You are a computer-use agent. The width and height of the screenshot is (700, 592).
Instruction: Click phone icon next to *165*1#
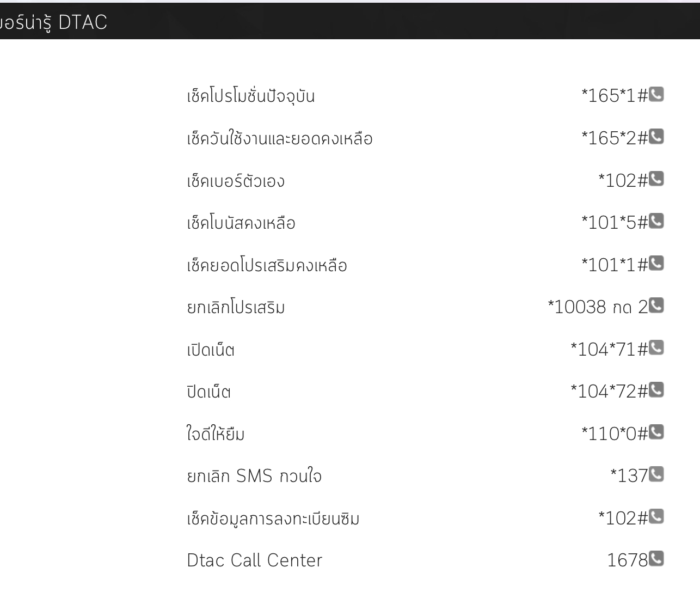(x=656, y=94)
